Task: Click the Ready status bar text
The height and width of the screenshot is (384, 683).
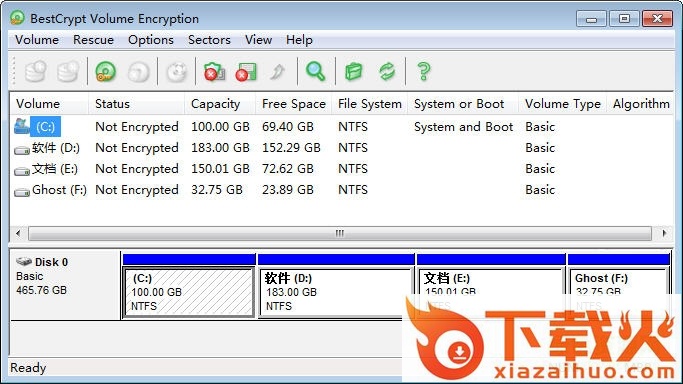Action: click(x=28, y=368)
